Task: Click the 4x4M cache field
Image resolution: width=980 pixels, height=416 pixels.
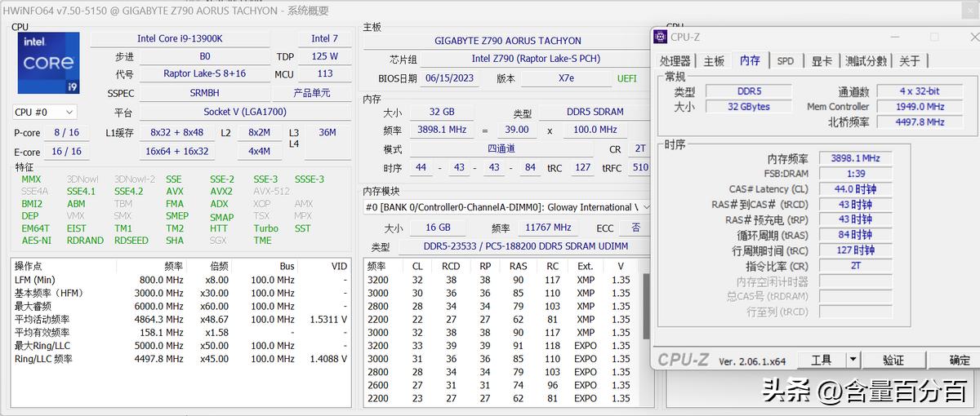Action: (259, 152)
